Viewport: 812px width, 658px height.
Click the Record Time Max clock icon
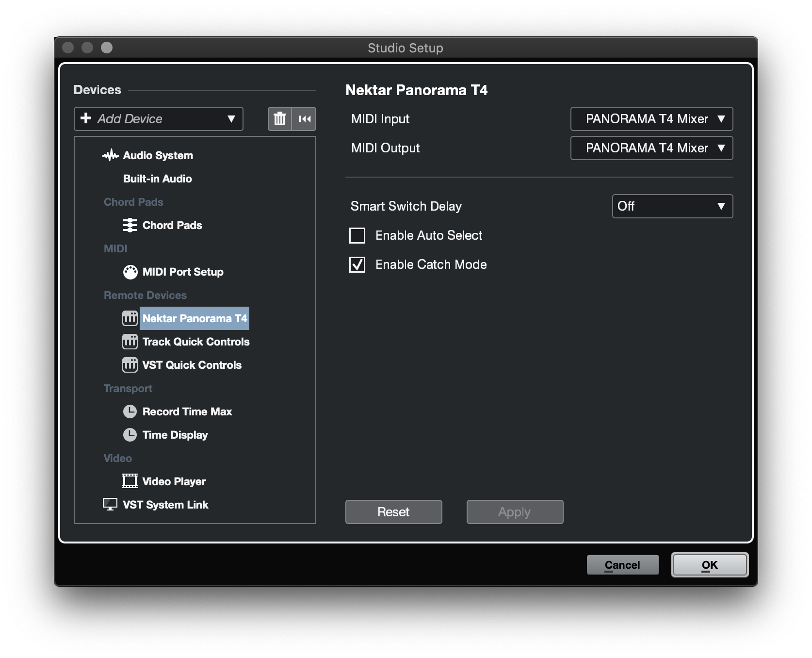click(130, 411)
